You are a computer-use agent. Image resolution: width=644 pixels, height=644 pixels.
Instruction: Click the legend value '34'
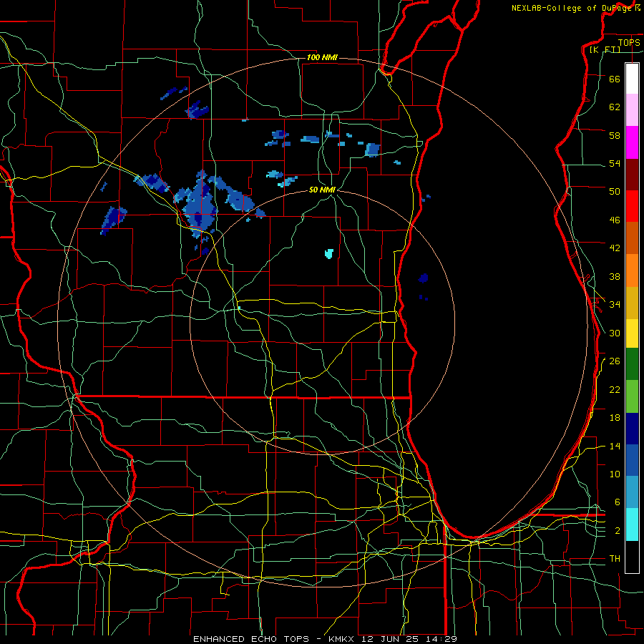pyautogui.click(x=615, y=305)
